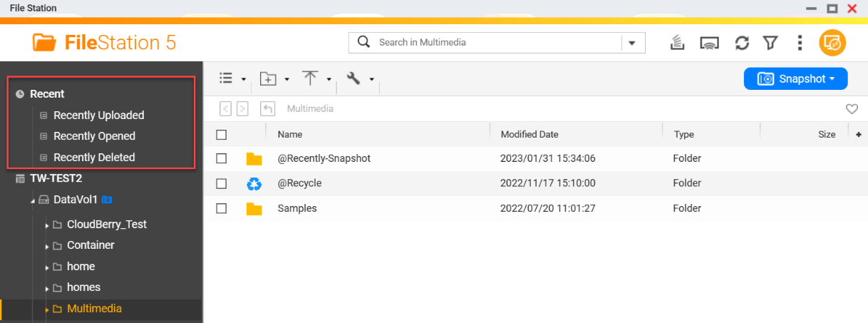This screenshot has height=323, width=868.
Task: Click the DataVol1 drive icon
Action: click(43, 200)
